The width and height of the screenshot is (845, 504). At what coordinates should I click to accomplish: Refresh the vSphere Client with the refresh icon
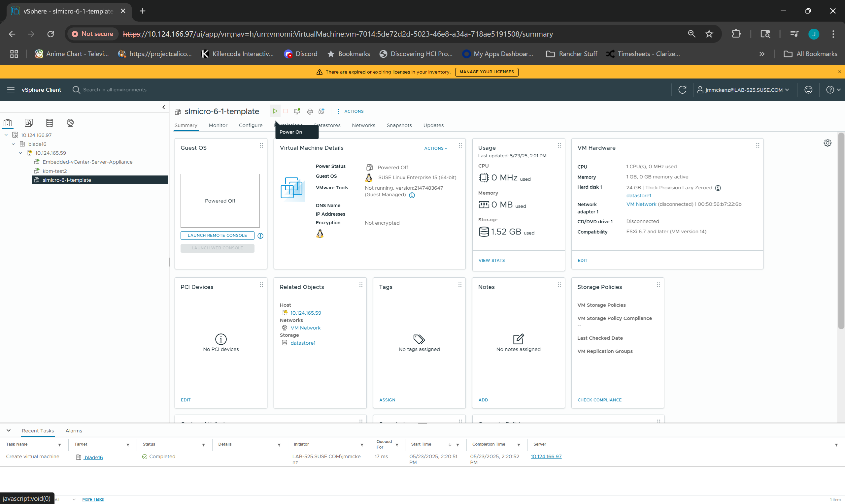coord(682,90)
